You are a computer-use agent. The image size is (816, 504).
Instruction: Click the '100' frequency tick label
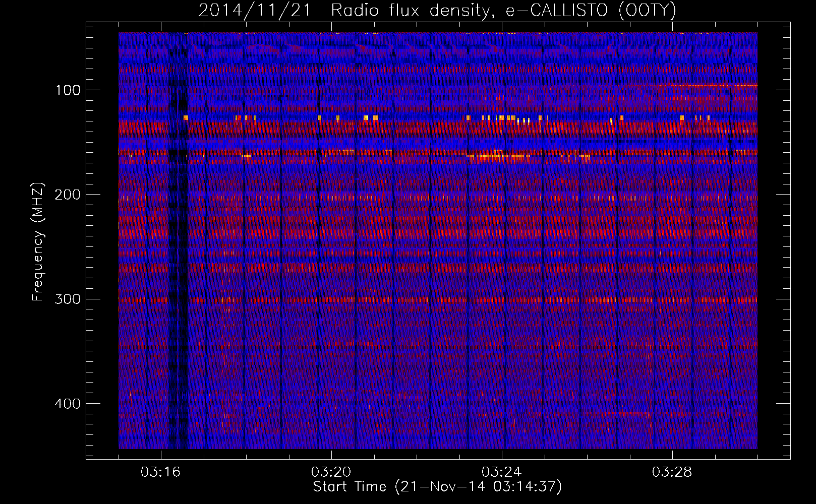pyautogui.click(x=68, y=90)
